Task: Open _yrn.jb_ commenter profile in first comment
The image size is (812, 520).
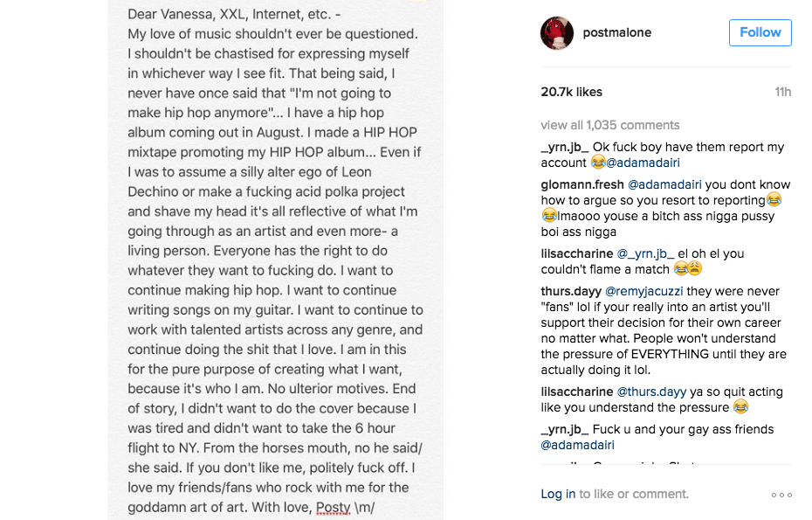Action: click(564, 147)
